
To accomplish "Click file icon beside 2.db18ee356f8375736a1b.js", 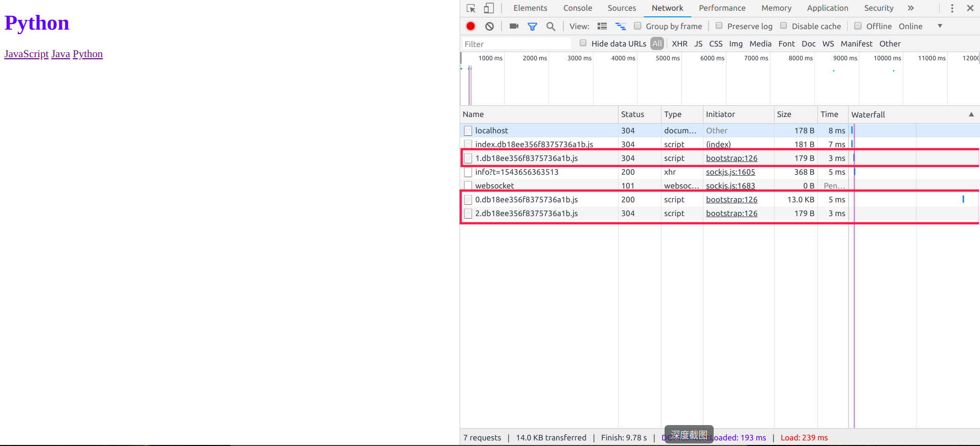I will (468, 214).
